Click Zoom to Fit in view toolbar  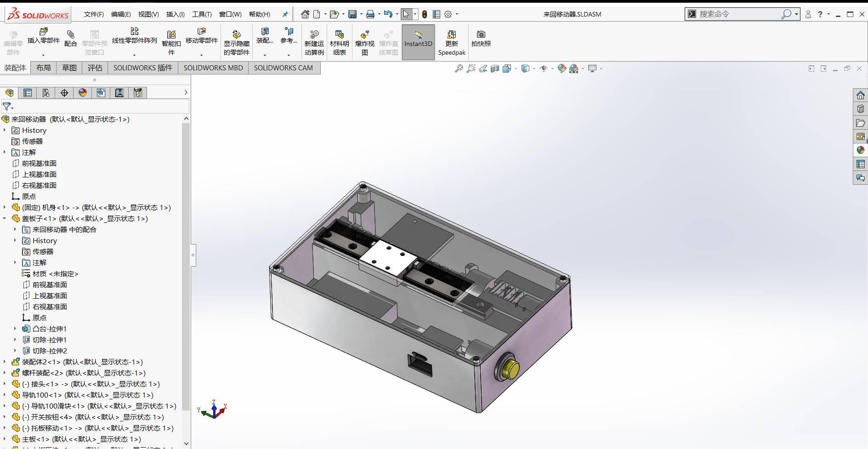coord(459,68)
